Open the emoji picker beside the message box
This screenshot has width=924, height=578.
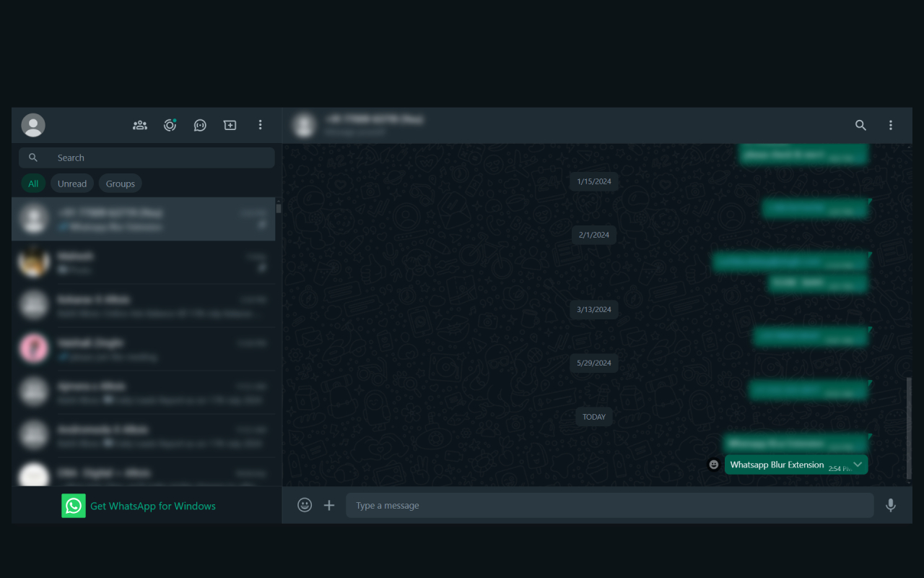tap(305, 505)
